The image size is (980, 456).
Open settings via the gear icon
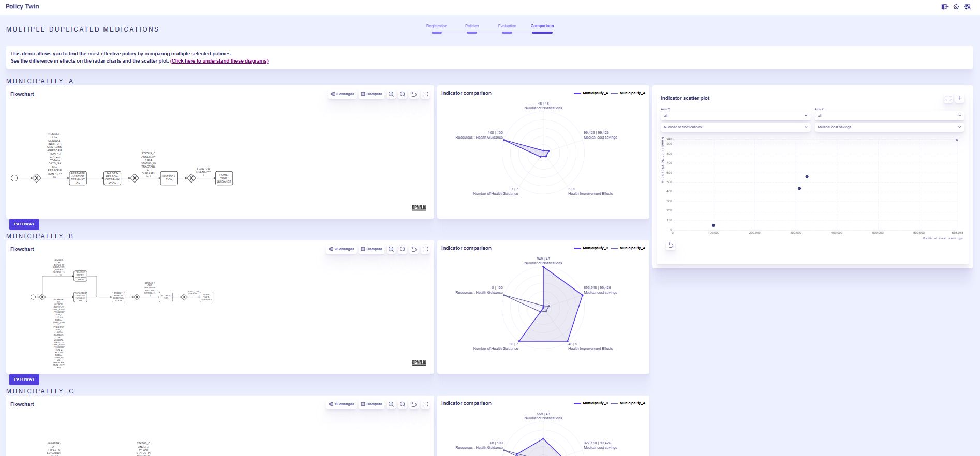[956, 7]
